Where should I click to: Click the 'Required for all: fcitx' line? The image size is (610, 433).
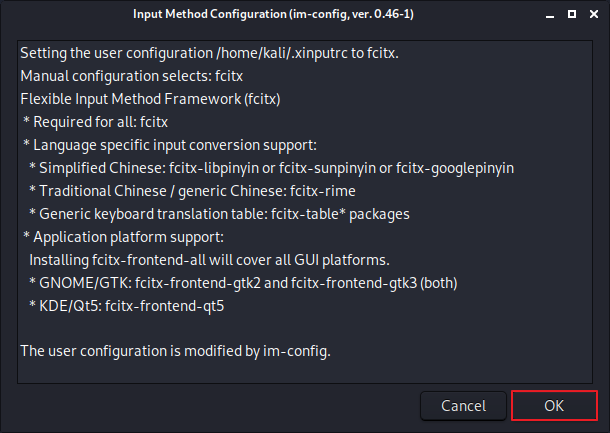pos(95,122)
